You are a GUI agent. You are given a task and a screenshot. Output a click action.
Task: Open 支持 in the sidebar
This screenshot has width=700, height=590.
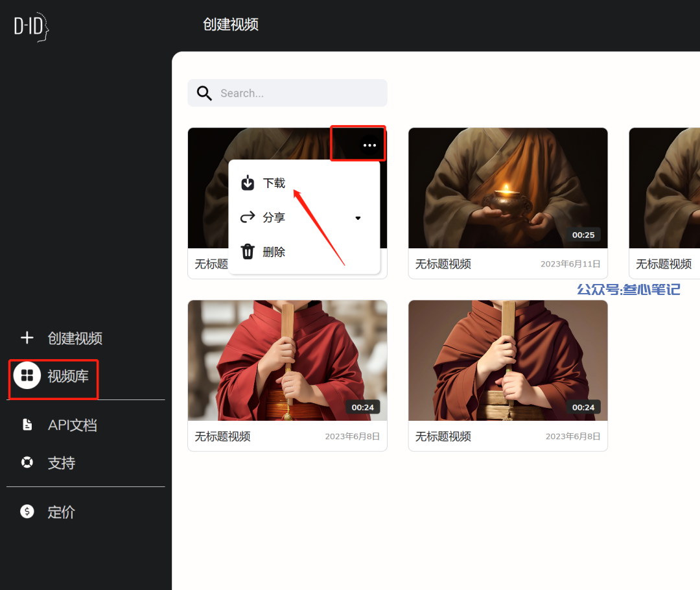(x=61, y=463)
